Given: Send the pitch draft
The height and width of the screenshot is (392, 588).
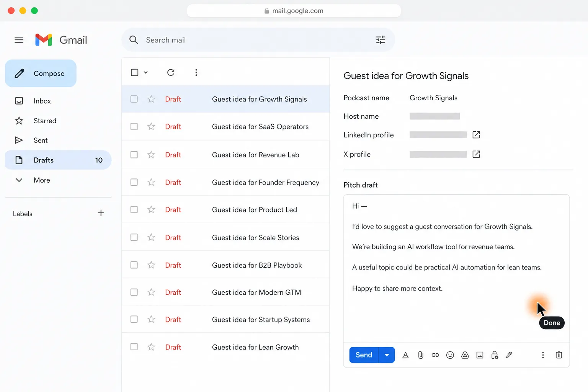Looking at the screenshot, I should tap(364, 355).
